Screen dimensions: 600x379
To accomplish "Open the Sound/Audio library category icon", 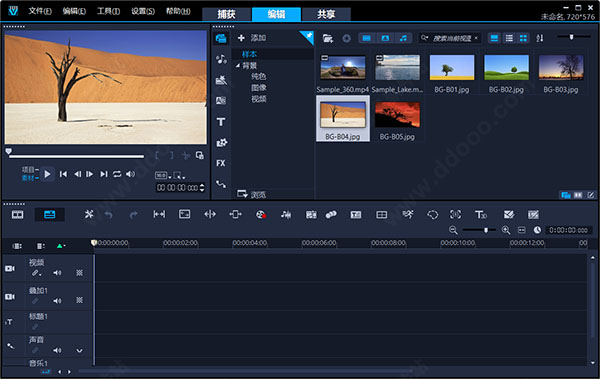I will coord(221,59).
